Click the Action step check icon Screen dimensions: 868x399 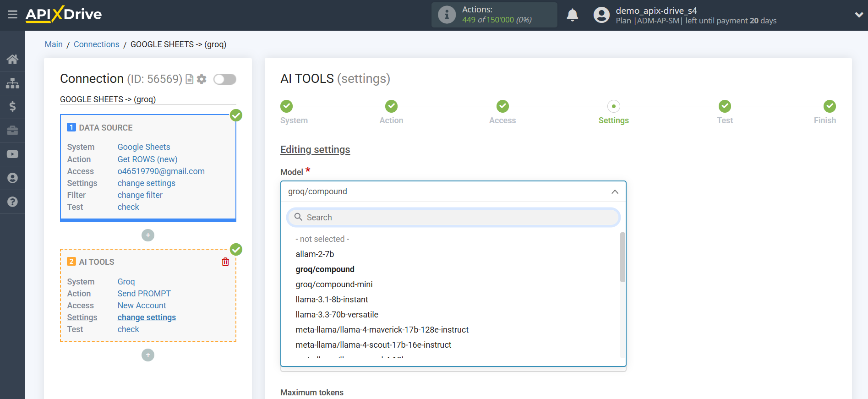(391, 106)
